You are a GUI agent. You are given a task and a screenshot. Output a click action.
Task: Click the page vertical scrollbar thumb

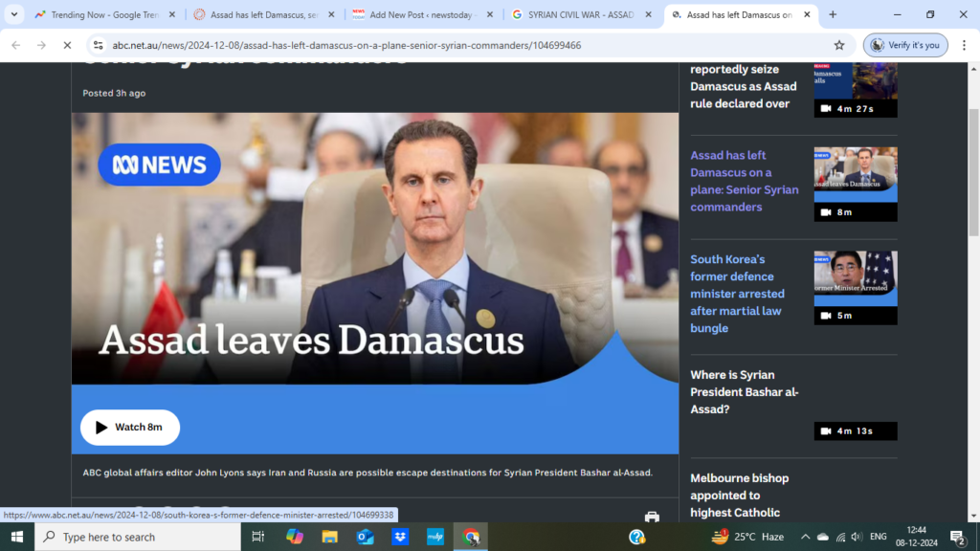(973, 172)
